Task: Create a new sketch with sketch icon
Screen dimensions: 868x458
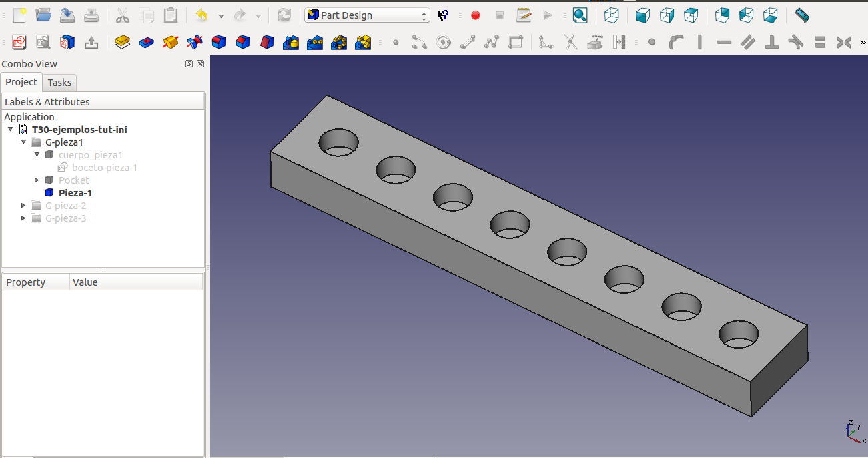Action: (19, 43)
